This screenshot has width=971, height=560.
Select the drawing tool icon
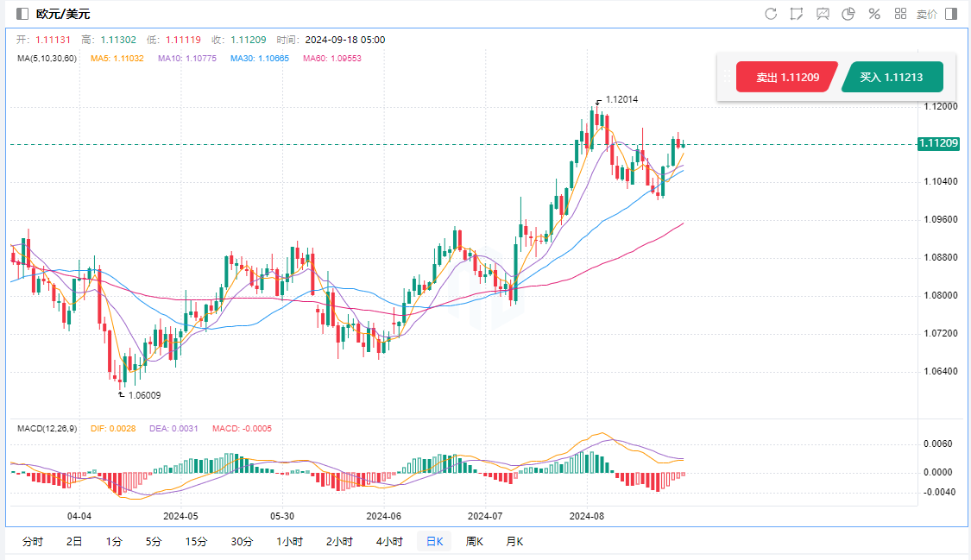tap(797, 14)
